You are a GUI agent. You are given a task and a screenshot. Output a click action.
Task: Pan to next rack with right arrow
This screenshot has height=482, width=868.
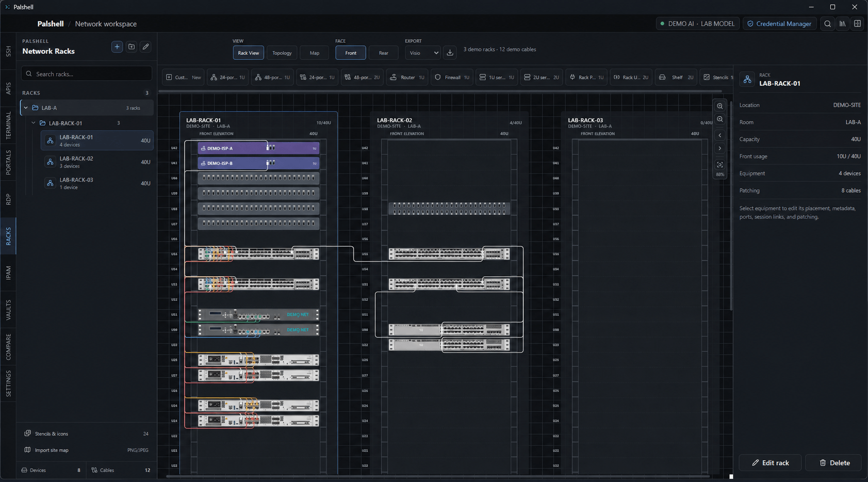pos(720,149)
